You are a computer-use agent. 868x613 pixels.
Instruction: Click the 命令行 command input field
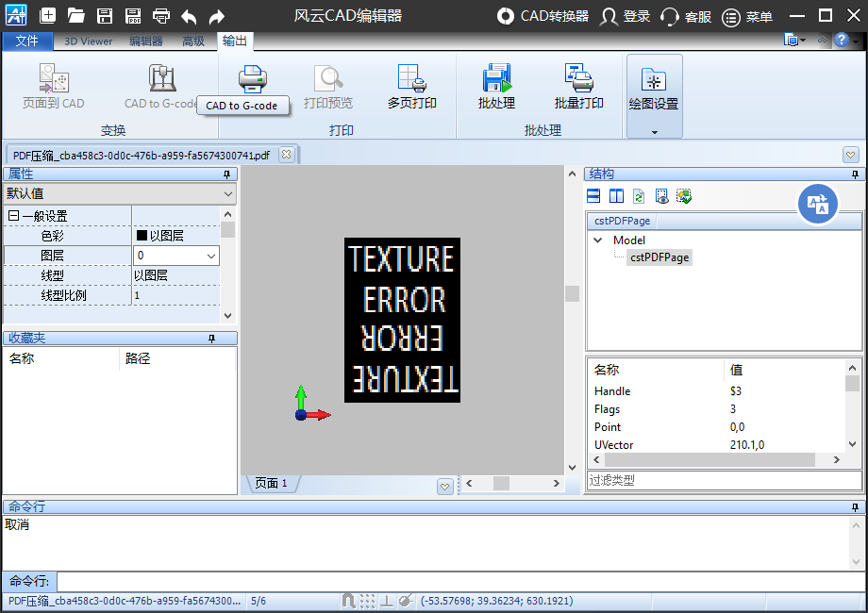(460, 582)
